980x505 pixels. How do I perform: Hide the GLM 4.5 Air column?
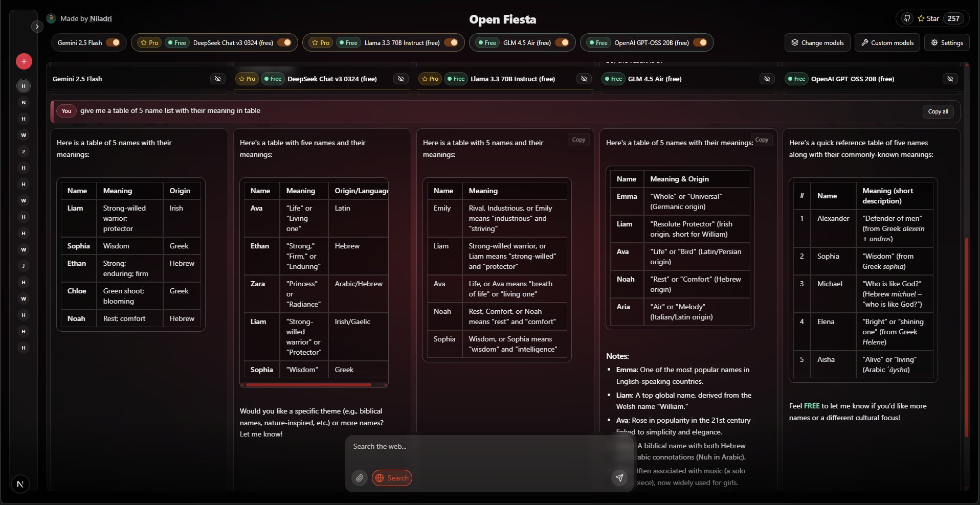(x=767, y=79)
